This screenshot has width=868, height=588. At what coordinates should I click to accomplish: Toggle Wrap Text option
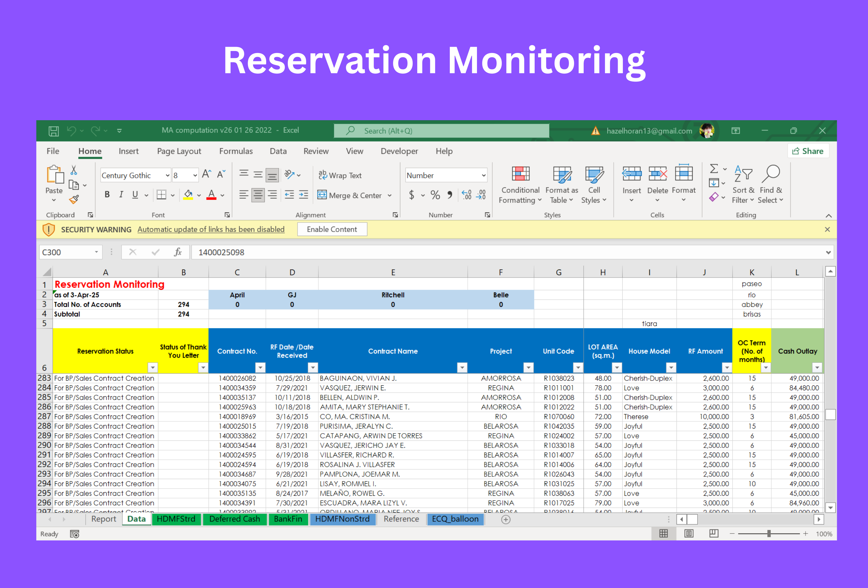click(x=340, y=176)
